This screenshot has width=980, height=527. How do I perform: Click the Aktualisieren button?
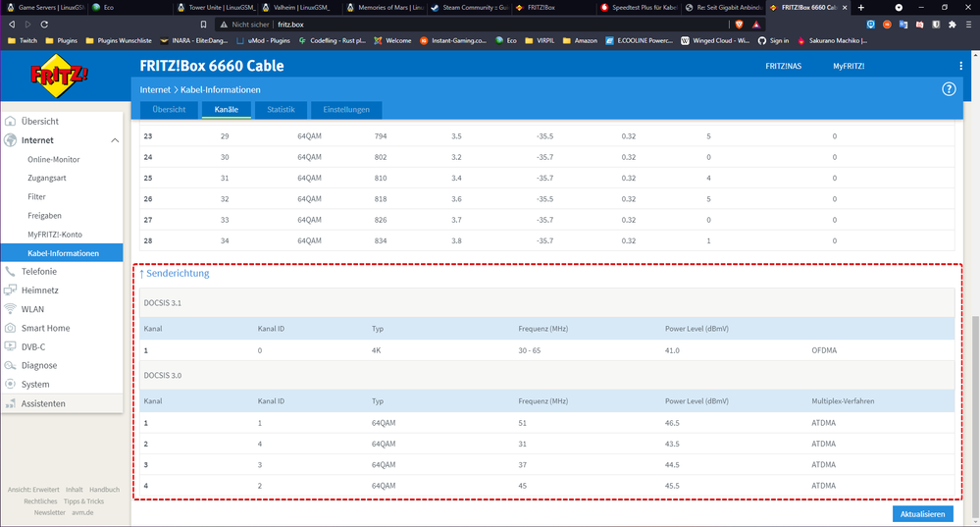click(x=922, y=514)
